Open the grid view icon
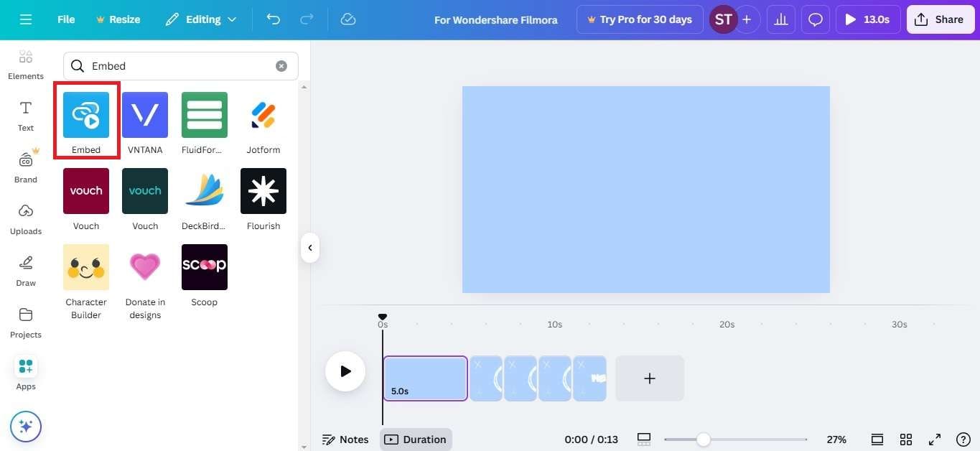980x451 pixels. pos(906,440)
